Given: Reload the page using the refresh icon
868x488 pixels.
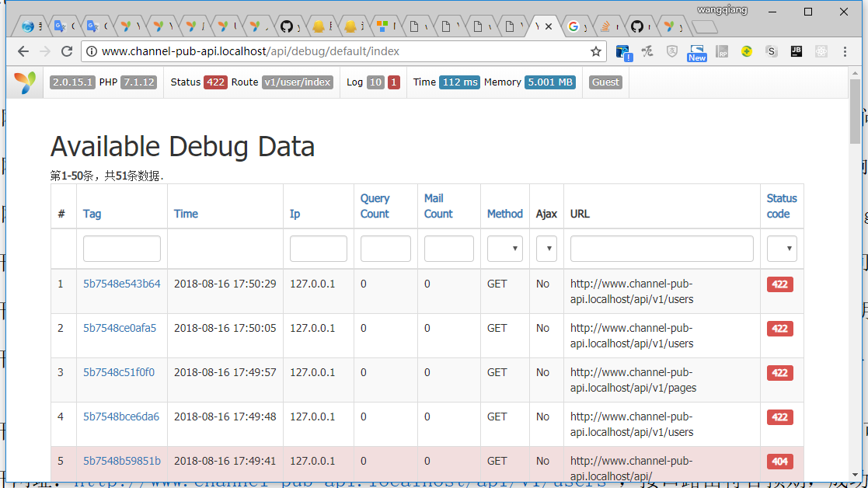Looking at the screenshot, I should tap(67, 51).
